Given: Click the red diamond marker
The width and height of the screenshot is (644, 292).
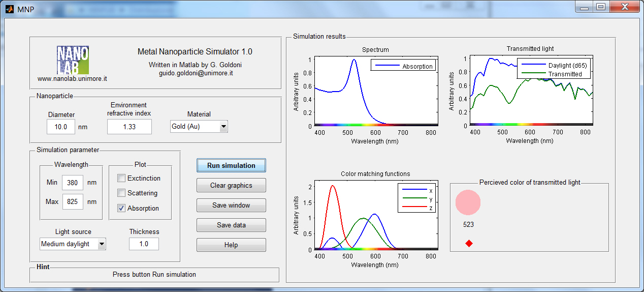Looking at the screenshot, I should (469, 244).
